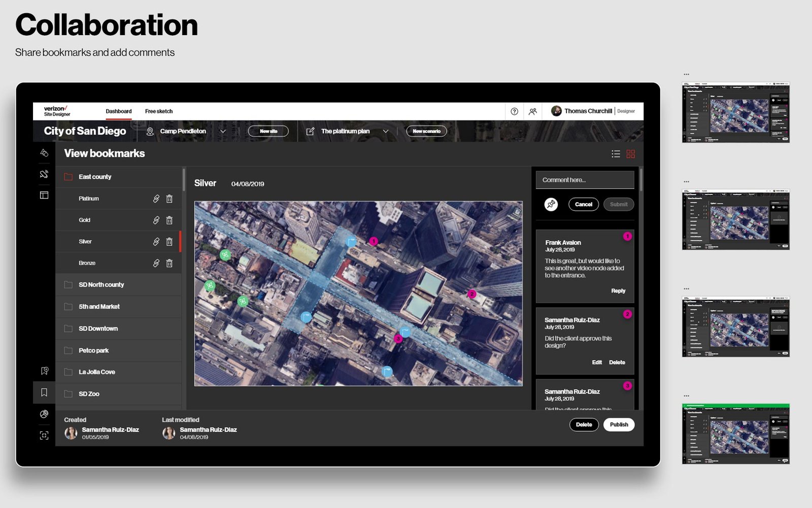
Task: Click the comments panel scrollbar
Action: [641, 180]
